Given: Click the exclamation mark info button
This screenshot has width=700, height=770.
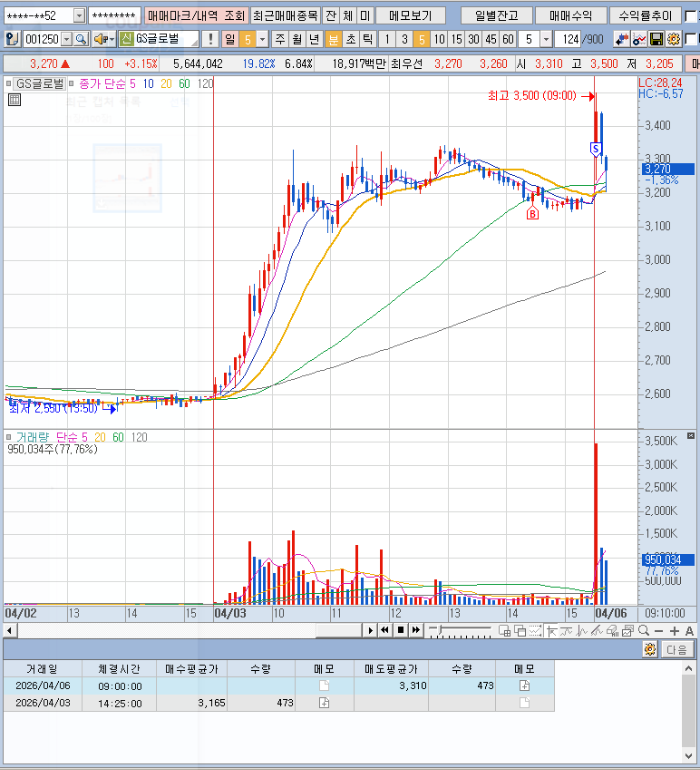Looking at the screenshot, I should (210, 39).
